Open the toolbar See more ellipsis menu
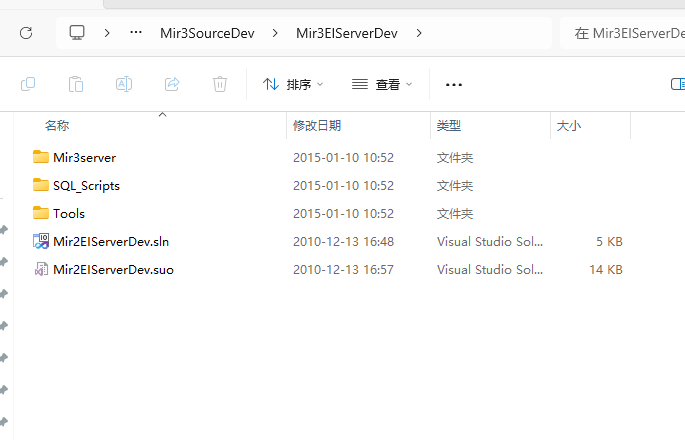 (x=454, y=85)
